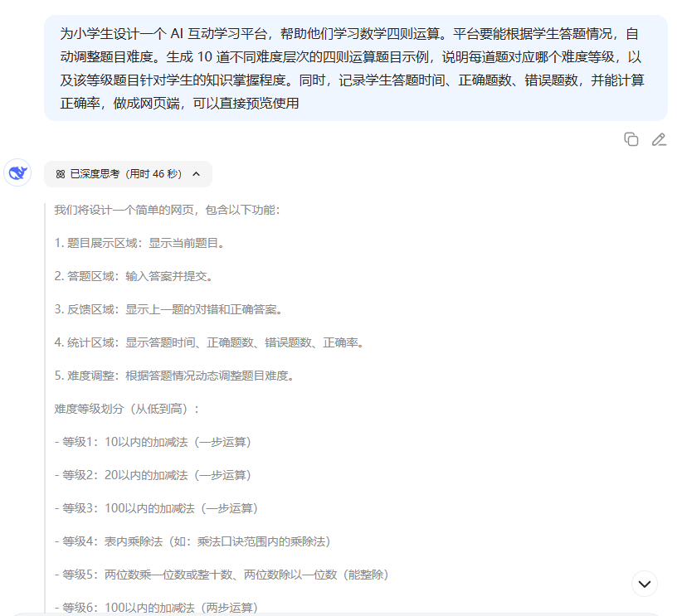Click "等级4：表内乘除法" line
The width and height of the screenshot is (677, 616).
click(x=192, y=542)
